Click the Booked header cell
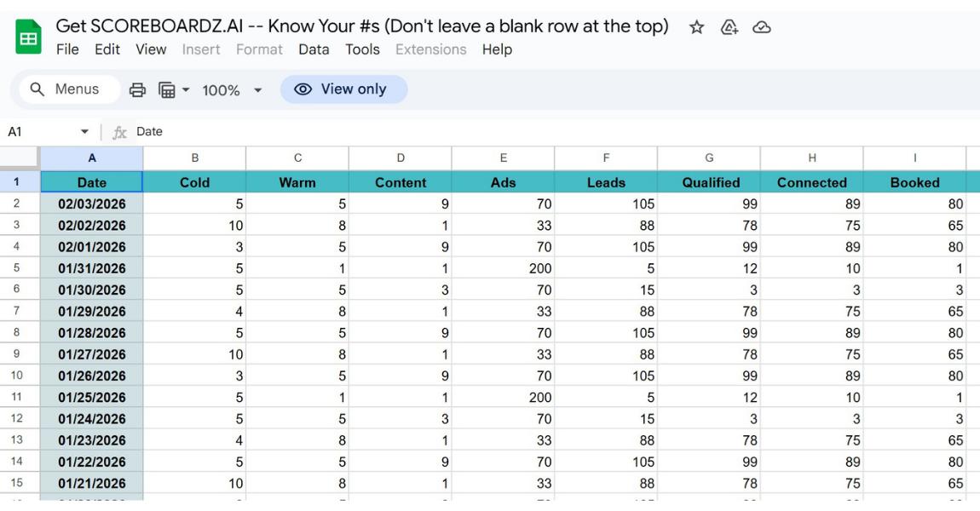 [915, 182]
